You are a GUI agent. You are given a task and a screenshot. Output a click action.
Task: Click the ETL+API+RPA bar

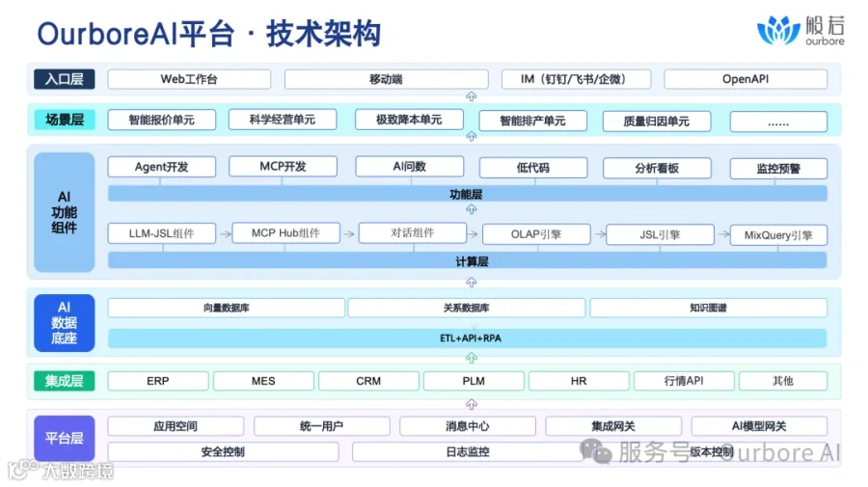point(468,338)
